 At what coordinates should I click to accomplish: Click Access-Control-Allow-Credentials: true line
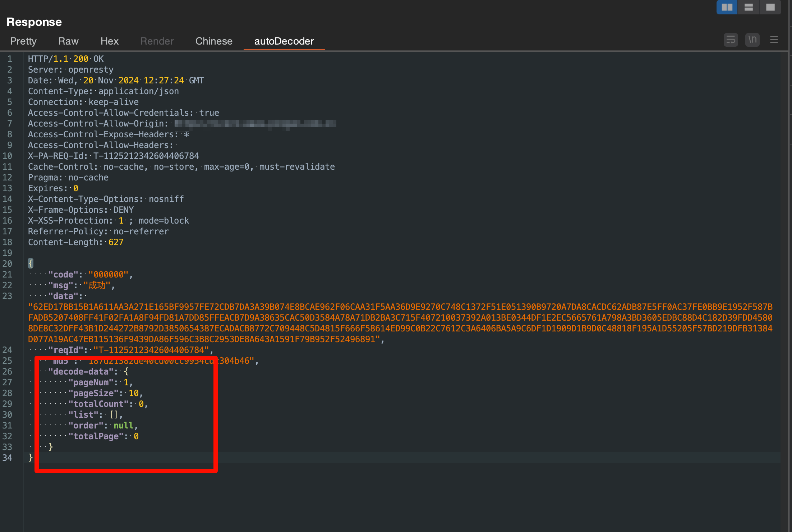124,113
